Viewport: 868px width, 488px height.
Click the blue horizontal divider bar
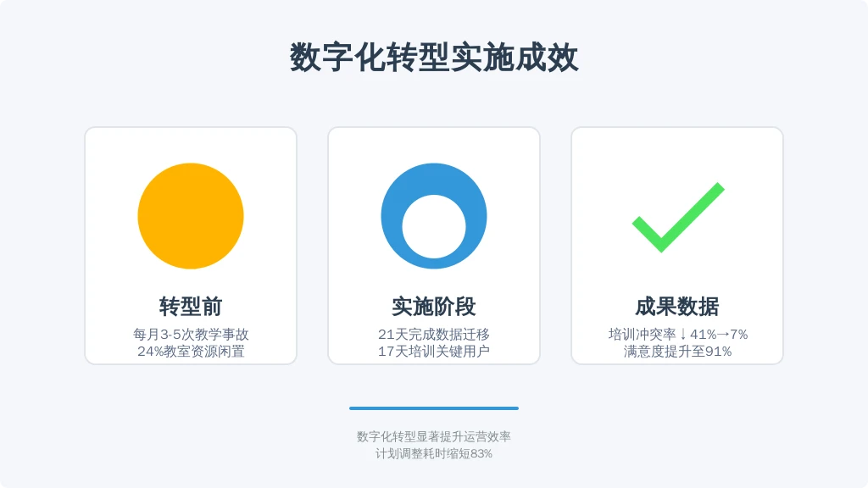(434, 408)
